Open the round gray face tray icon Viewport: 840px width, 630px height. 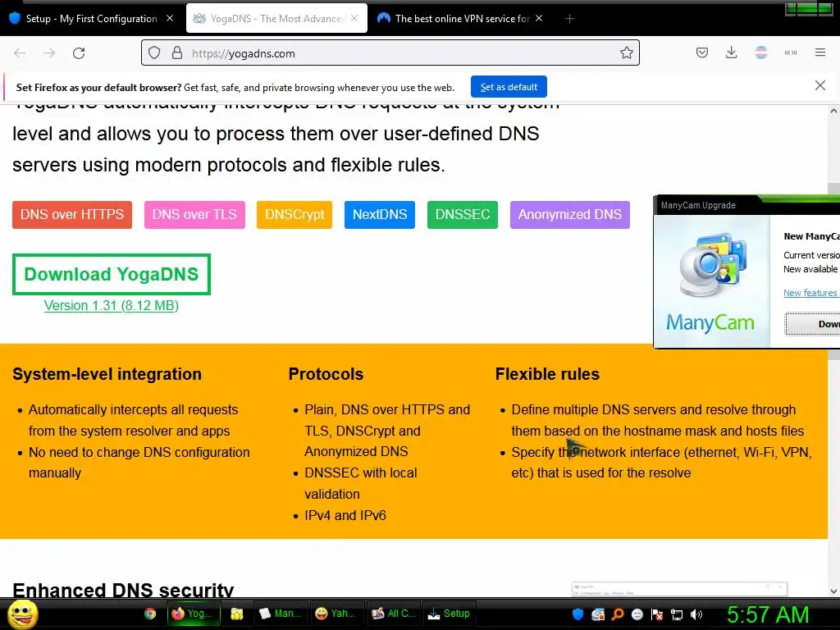(637, 614)
